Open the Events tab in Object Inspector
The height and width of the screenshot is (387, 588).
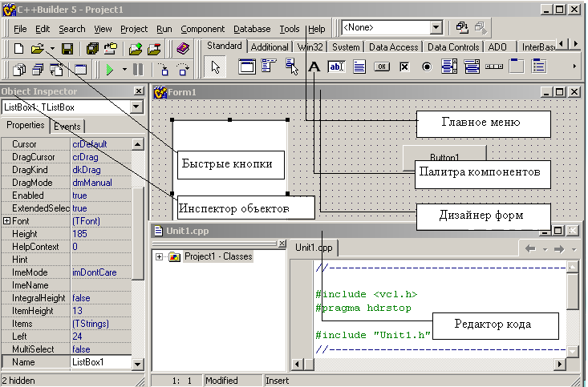click(67, 127)
